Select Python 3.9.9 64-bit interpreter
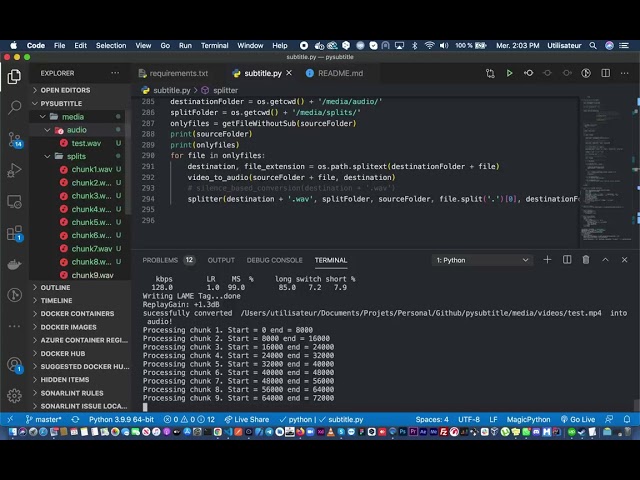Screen dimensions: 640x480 [121, 419]
